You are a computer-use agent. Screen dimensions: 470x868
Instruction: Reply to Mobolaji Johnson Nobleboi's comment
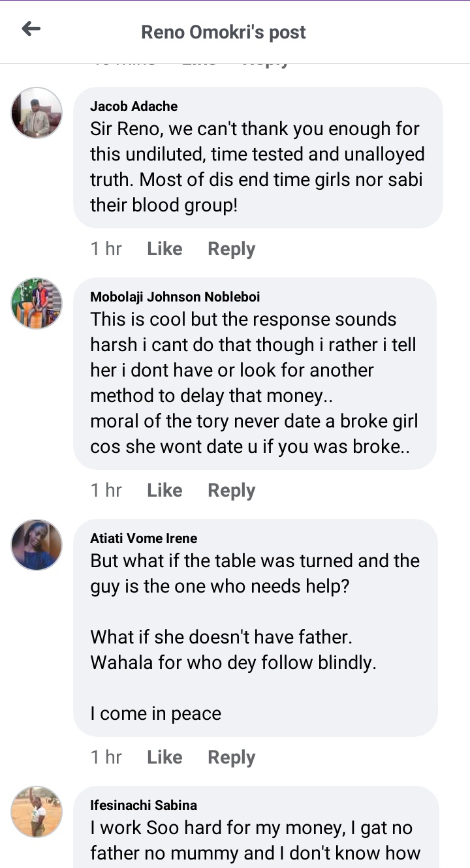[x=231, y=490]
